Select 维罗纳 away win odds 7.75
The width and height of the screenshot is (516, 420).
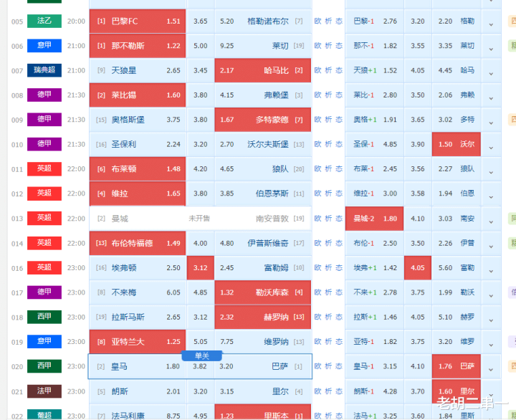point(262,342)
